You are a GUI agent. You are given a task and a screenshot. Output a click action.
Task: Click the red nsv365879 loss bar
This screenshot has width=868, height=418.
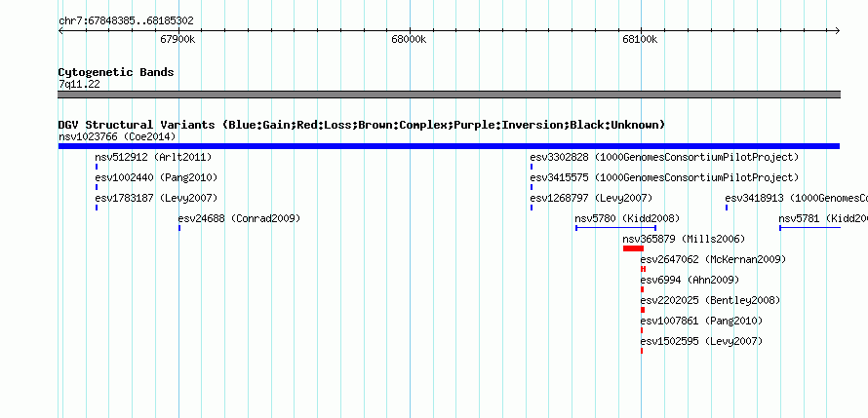[633, 248]
